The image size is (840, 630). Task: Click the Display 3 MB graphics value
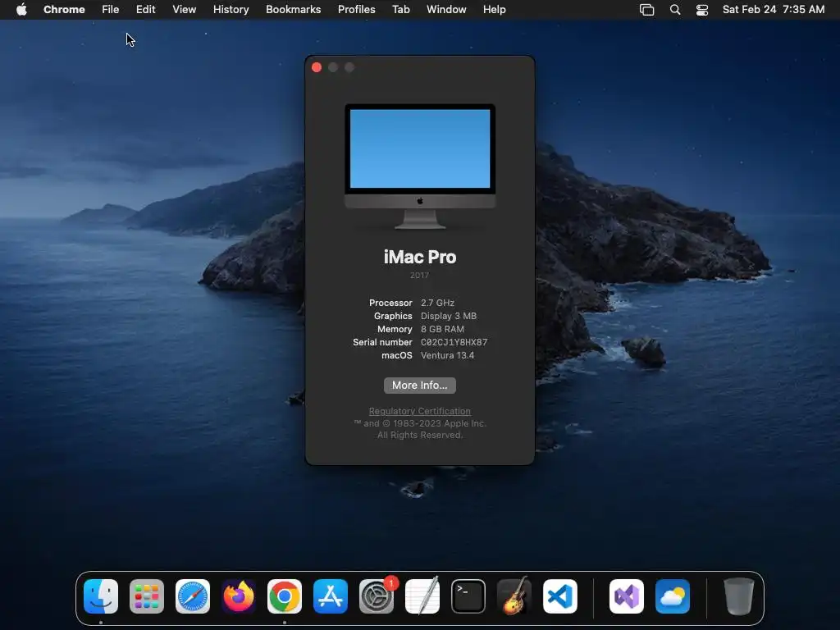coord(449,316)
